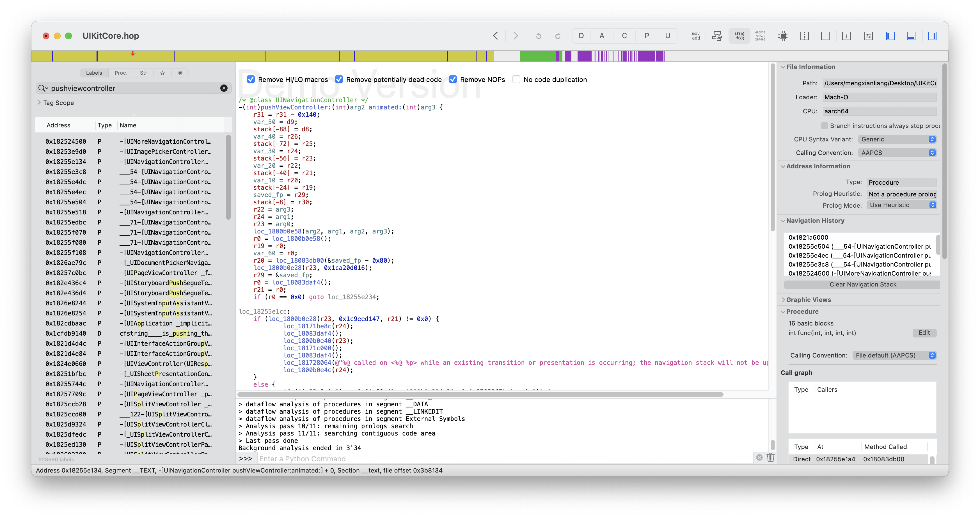The width and height of the screenshot is (980, 518).
Task: Click the green segment in navigation bar
Action: (538, 56)
